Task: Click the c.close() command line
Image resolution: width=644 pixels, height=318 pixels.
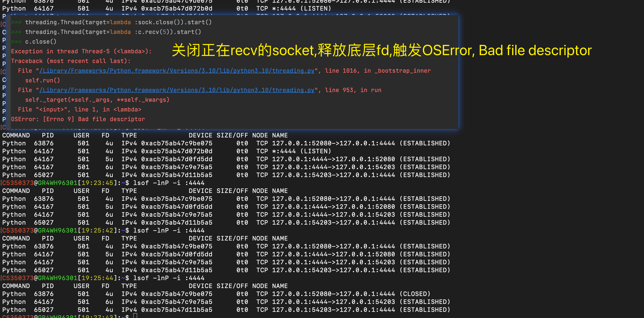Action: click(41, 42)
